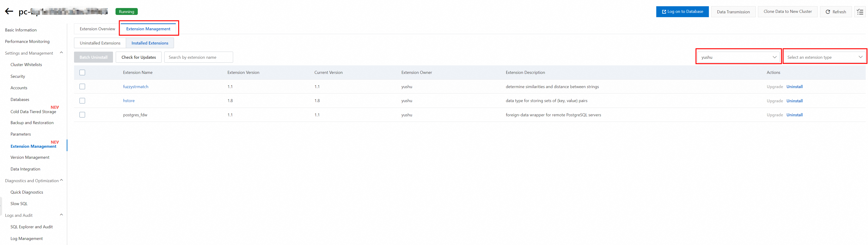Collapse the Logs and Audit section
This screenshot has height=245, width=868.
(61, 215)
